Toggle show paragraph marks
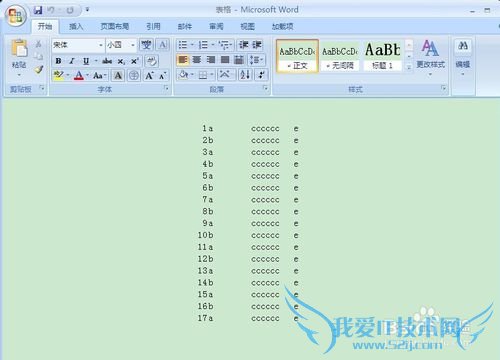The image size is (500, 360). (x=261, y=75)
